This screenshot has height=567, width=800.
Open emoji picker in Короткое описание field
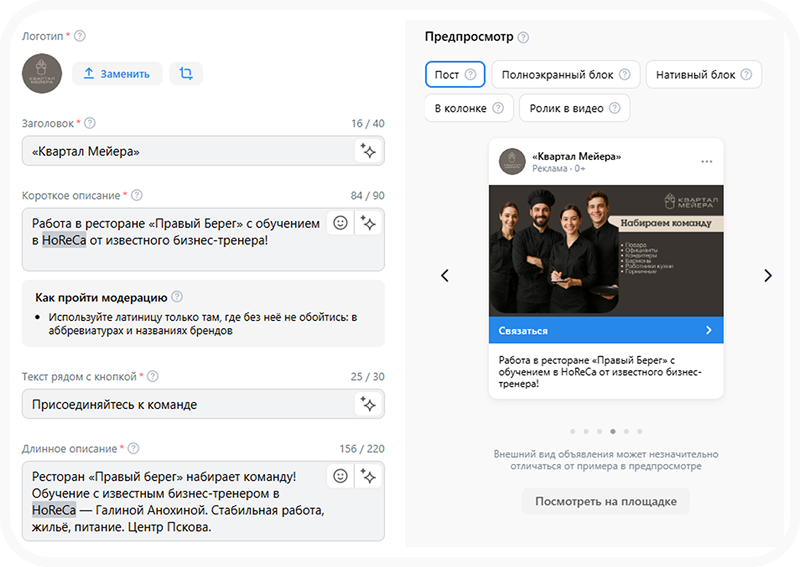[x=340, y=223]
